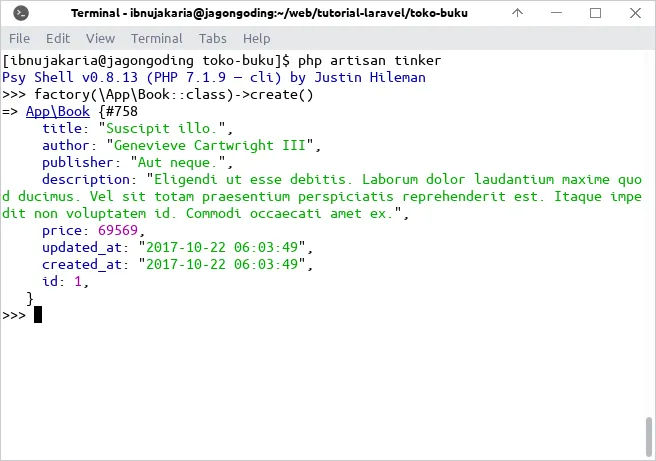The width and height of the screenshot is (656, 461).
Task: Open the Help menu
Action: click(256, 38)
